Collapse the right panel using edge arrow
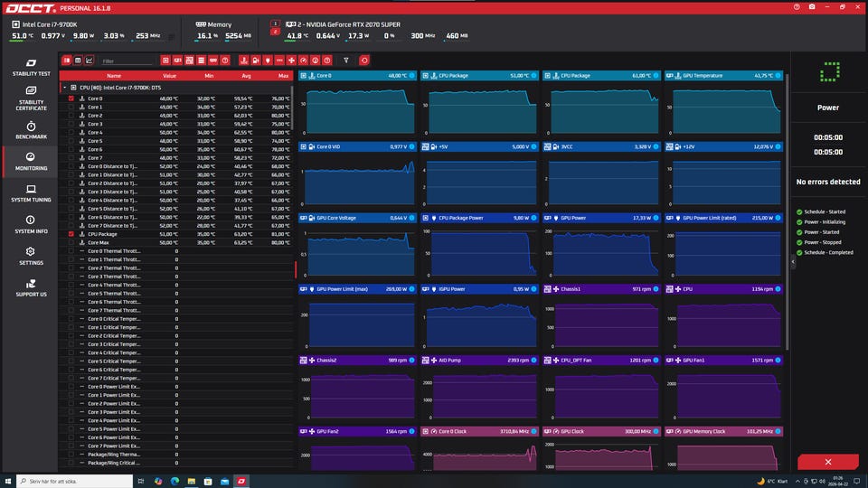Screen dimensions: 868x488 pyautogui.click(x=793, y=261)
